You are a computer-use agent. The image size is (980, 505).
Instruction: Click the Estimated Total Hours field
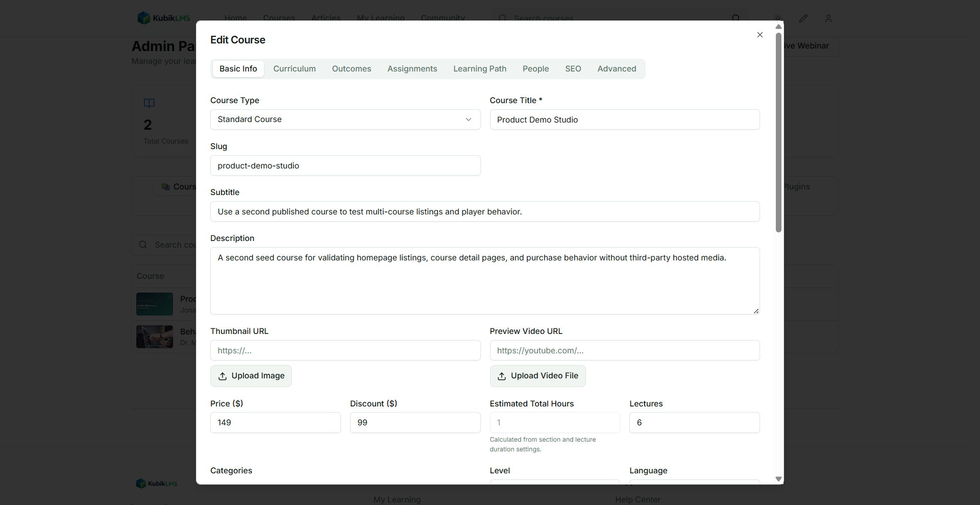(555, 423)
